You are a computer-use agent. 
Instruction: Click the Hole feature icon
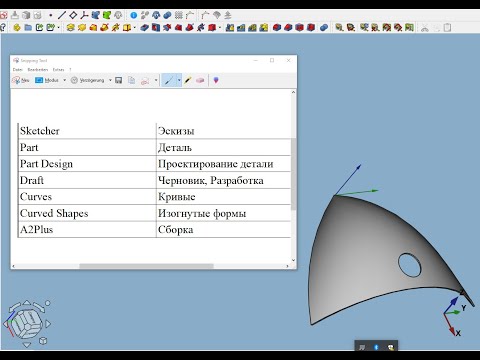[x=156, y=28]
